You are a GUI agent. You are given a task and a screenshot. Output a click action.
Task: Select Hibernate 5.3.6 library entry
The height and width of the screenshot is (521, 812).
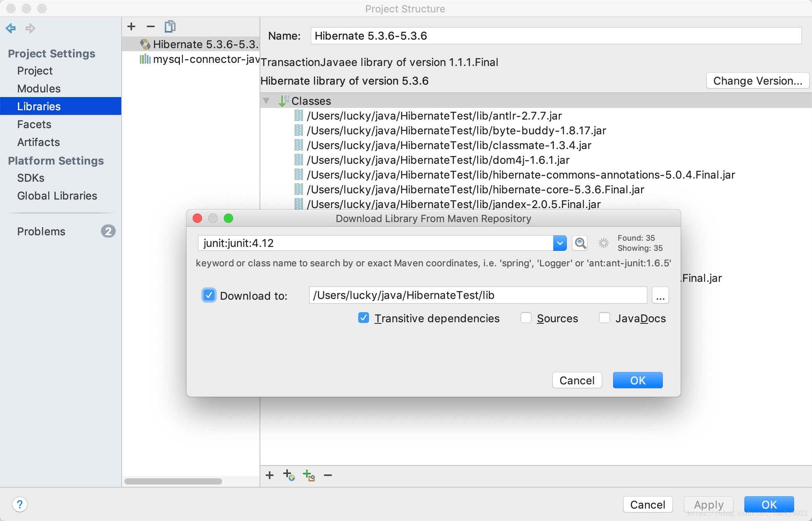coord(191,44)
